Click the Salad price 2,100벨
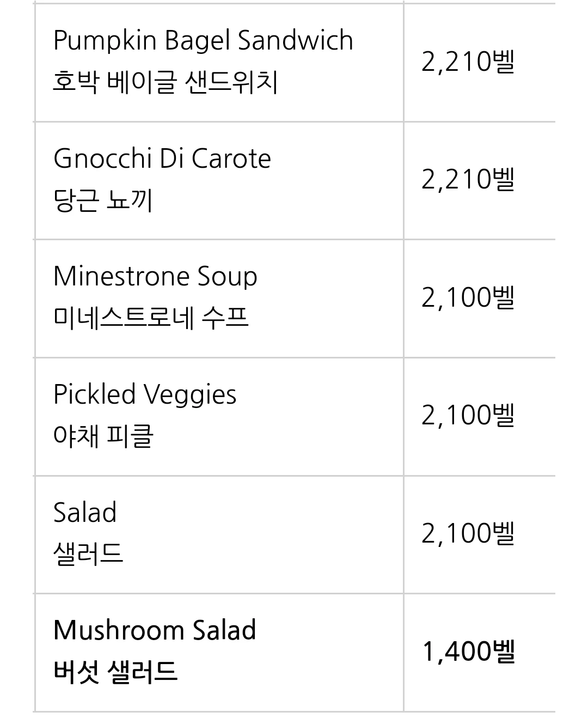This screenshot has height=724, width=588. (468, 533)
